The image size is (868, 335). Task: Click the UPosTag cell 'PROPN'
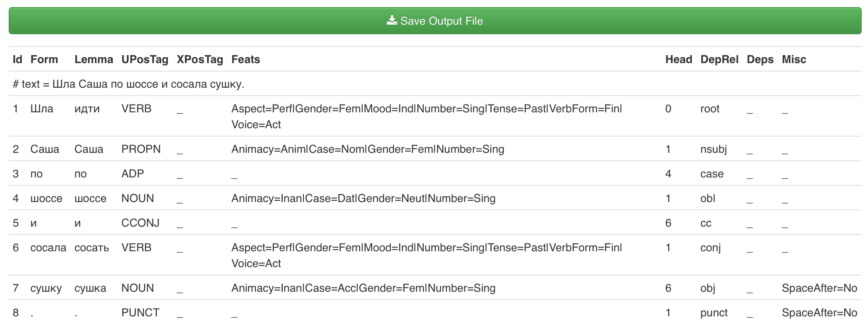tap(141, 149)
